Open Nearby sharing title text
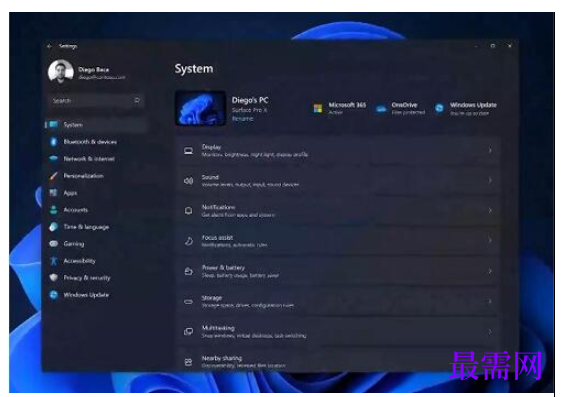Viewport: 561px width, 397px height. (x=222, y=358)
